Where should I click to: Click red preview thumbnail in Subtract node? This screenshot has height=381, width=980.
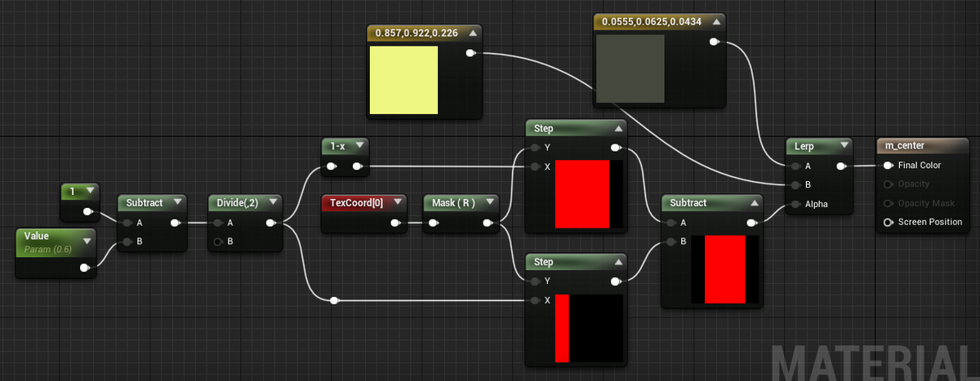click(725, 269)
